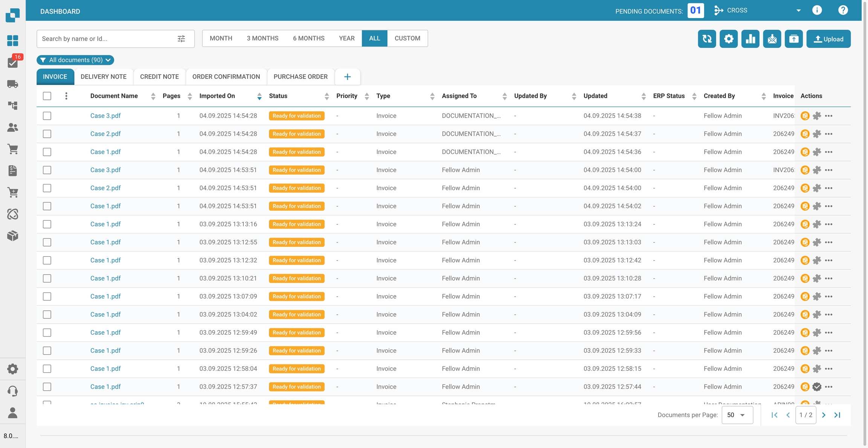Image resolution: width=868 pixels, height=448 pixels.
Task: Select checkbox of first Case 2.pdf row
Action: coord(47,134)
